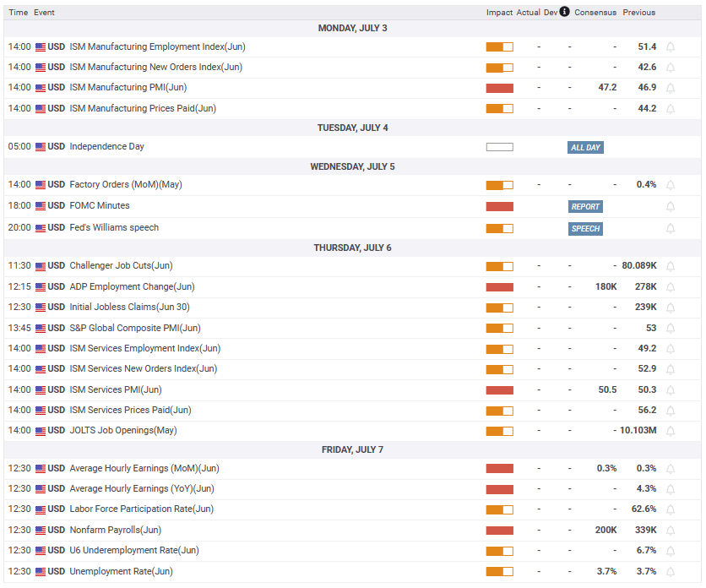Set an alert bell for ISM Manufacturing PMI

671,87
